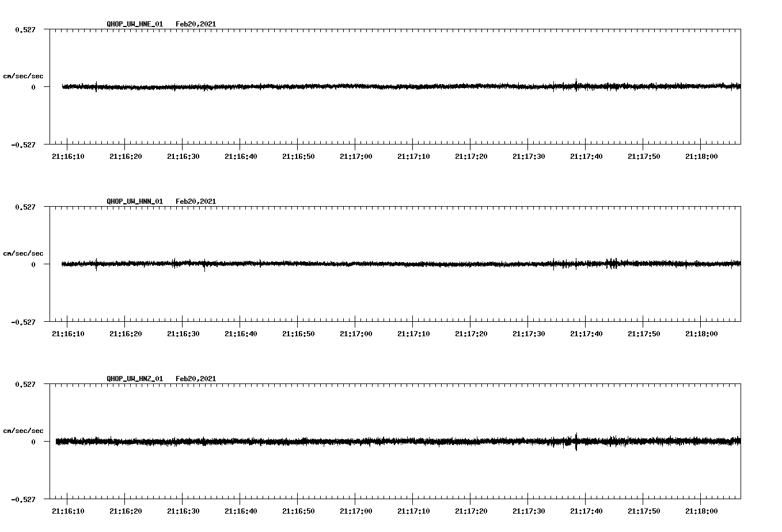
Task: Click the 0.527 upper amplitude value on top plot
Action: click(25, 29)
